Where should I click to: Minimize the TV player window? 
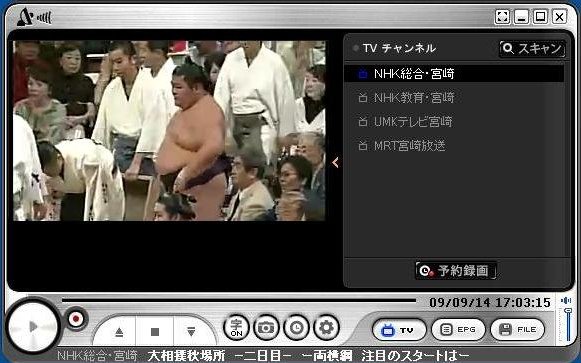(521, 17)
